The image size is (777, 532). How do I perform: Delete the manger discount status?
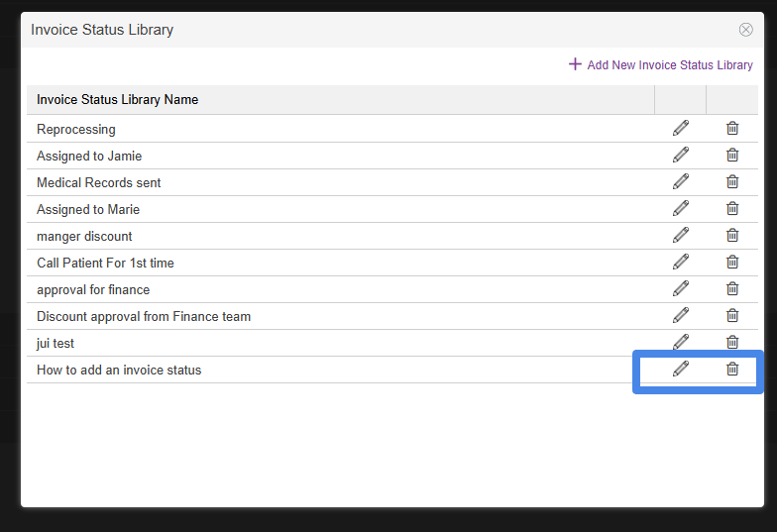pos(732,235)
